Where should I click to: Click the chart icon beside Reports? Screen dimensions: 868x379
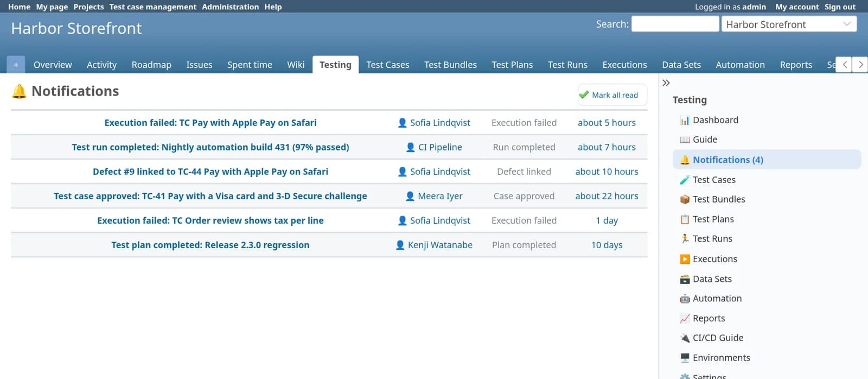click(685, 319)
